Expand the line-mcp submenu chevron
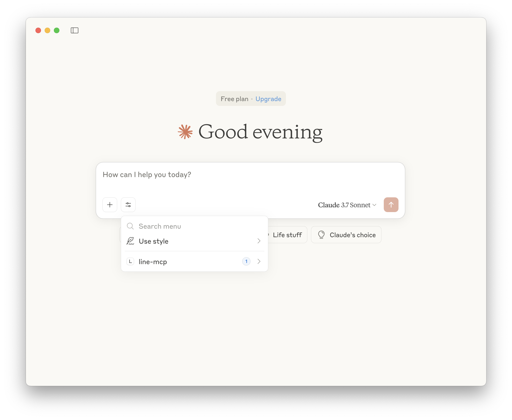This screenshot has width=512, height=420. click(259, 261)
